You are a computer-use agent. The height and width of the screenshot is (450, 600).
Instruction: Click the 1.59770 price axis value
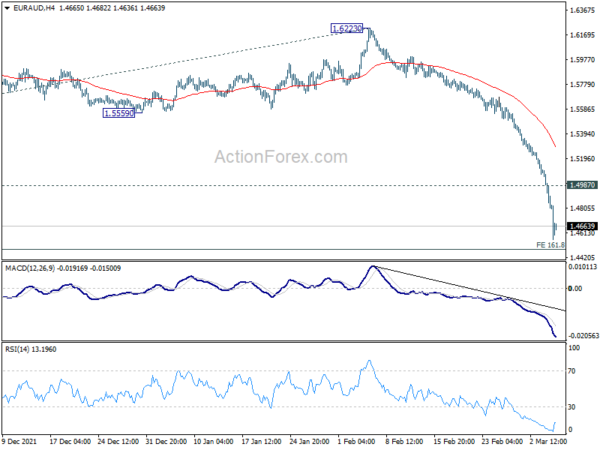(582, 60)
